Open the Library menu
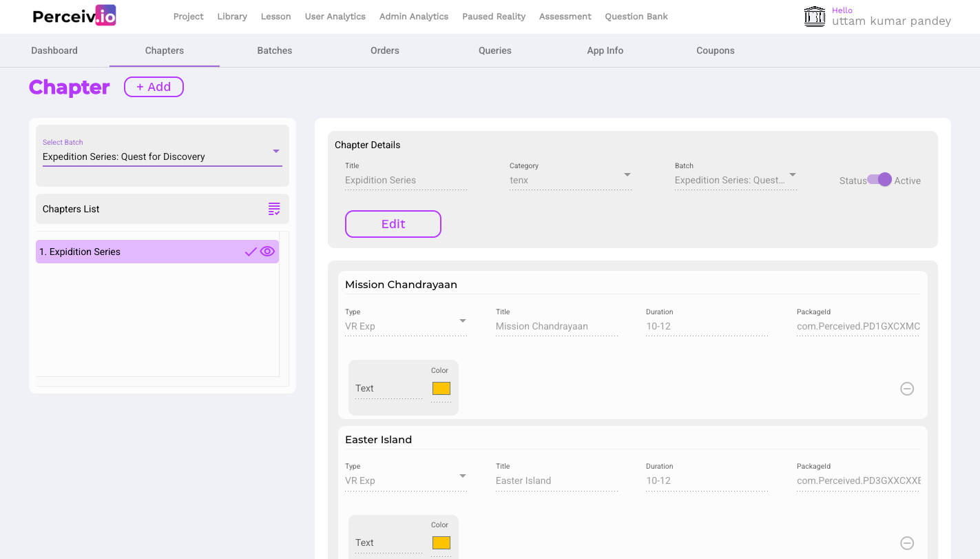This screenshot has height=559, width=980. point(232,17)
